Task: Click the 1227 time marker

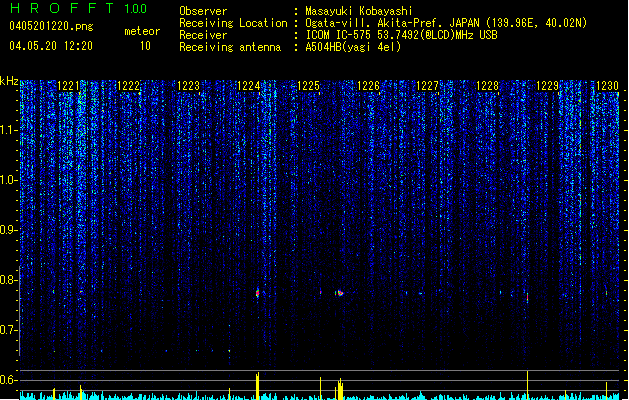Action: click(x=428, y=86)
